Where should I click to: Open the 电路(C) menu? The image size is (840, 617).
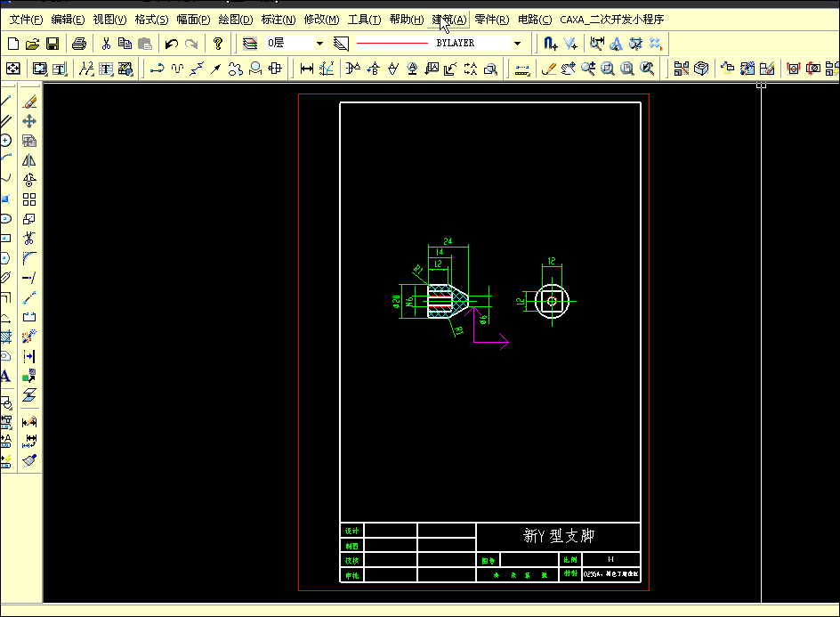535,20
